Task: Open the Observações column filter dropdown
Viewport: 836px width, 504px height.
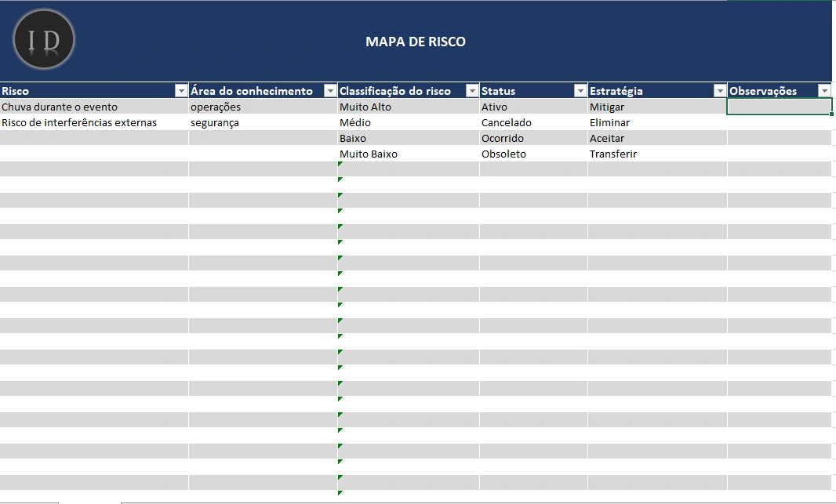Action: pos(824,91)
